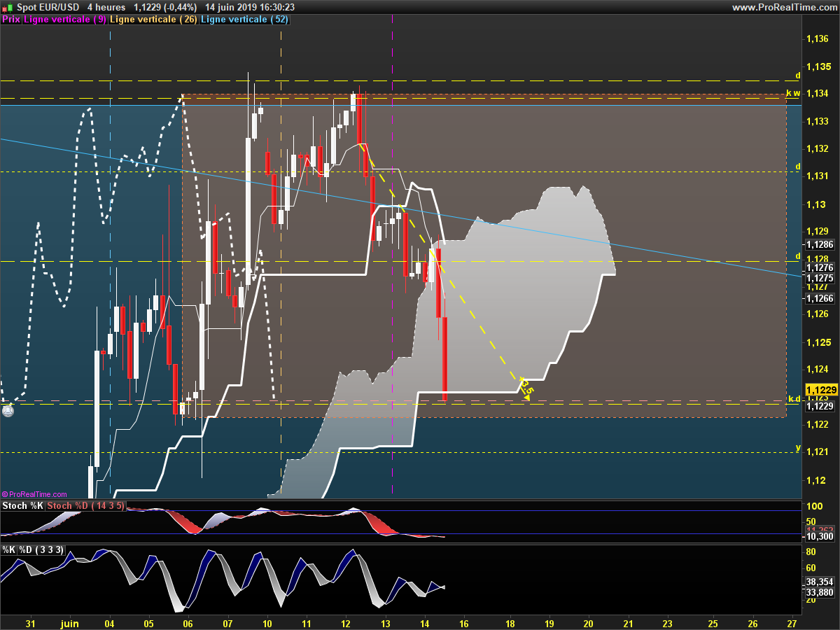Click the yellow 1,1229 current price tag
Viewport: 840px width, 630px height.
[822, 390]
